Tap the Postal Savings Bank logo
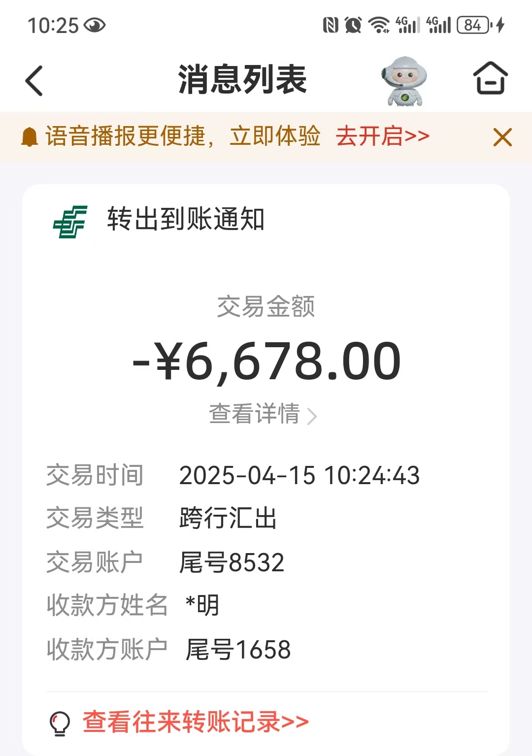The width and height of the screenshot is (532, 756). [x=70, y=222]
